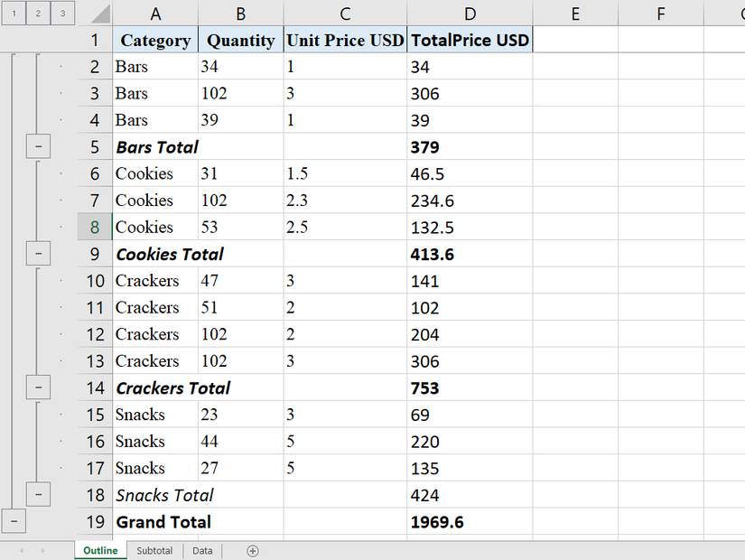Screen dimensions: 745x560
Task: Add a new sheet with the plus icon
Action: [253, 550]
